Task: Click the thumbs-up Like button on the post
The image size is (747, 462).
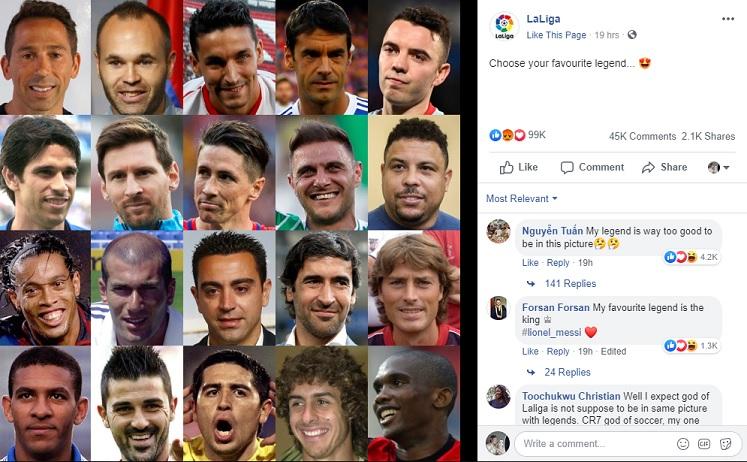Action: coord(518,167)
